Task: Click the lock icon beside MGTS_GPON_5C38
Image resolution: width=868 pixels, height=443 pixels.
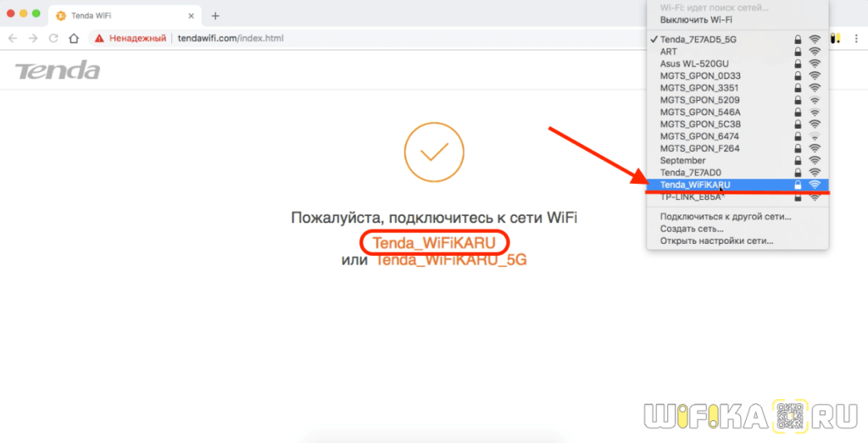Action: [x=798, y=125]
